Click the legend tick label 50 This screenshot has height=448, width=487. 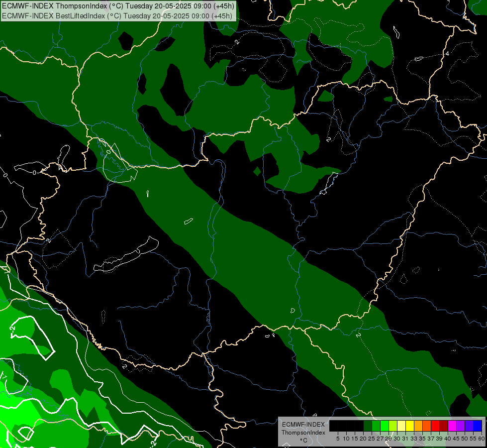pyautogui.click(x=465, y=439)
